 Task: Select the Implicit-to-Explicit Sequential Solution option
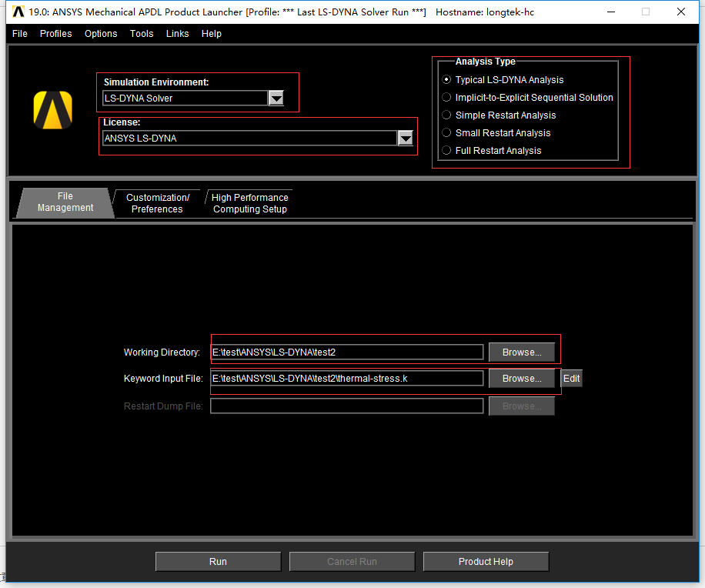coord(446,97)
